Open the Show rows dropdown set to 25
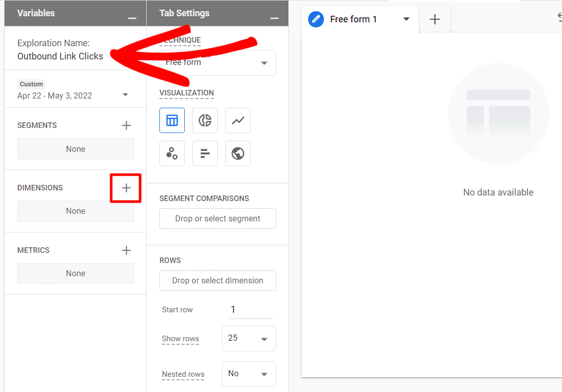Screen dimensions: 562x392 coord(249,338)
